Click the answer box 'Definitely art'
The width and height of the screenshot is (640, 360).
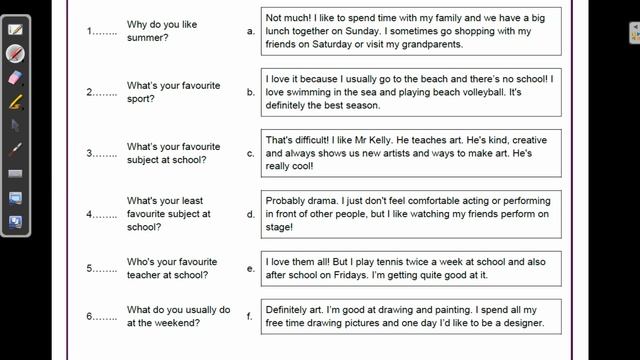point(411,316)
